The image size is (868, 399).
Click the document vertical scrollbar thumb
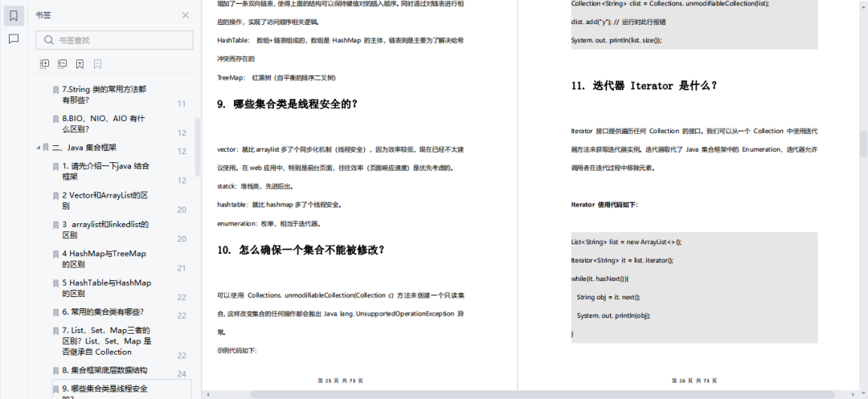point(862,145)
